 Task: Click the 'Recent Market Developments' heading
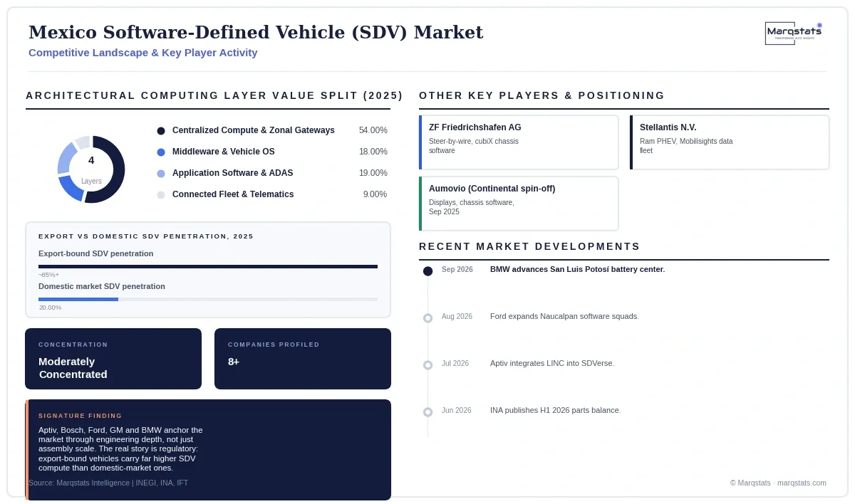coord(529,246)
